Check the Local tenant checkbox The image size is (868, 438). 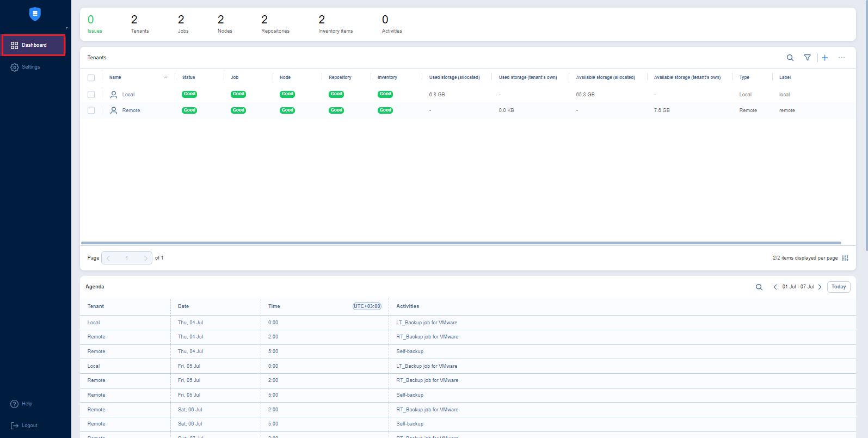click(91, 95)
